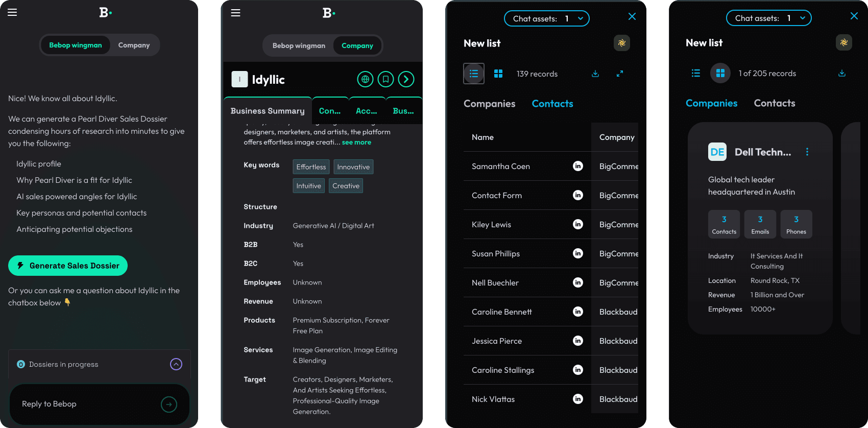Send the reply to Bebop with arrow button

169,405
